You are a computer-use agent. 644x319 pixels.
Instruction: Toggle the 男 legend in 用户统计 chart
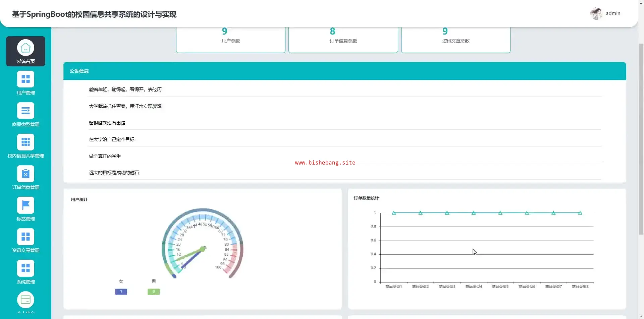154,292
